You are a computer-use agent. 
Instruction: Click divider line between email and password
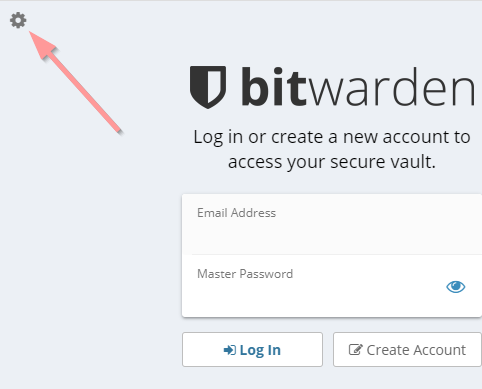tap(337, 255)
